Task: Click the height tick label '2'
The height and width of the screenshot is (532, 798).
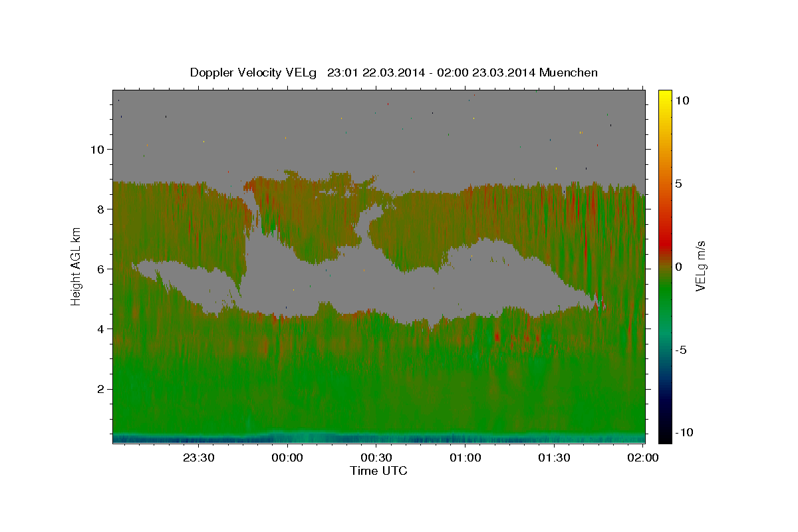Action: coord(102,388)
